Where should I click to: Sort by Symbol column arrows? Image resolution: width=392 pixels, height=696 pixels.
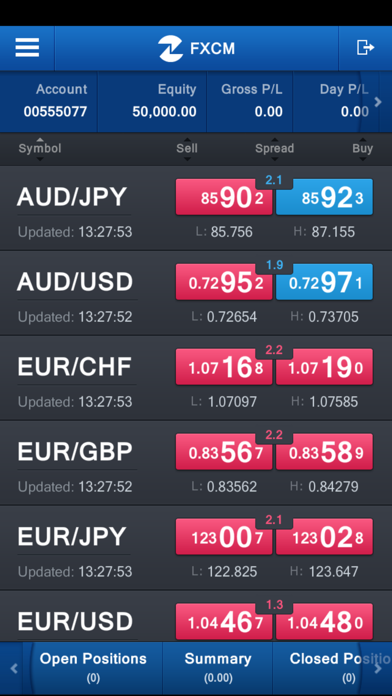40,148
